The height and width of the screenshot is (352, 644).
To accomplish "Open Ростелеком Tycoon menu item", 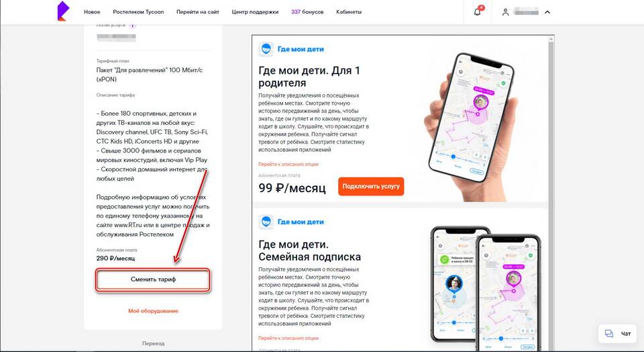I will pyautogui.click(x=138, y=12).
